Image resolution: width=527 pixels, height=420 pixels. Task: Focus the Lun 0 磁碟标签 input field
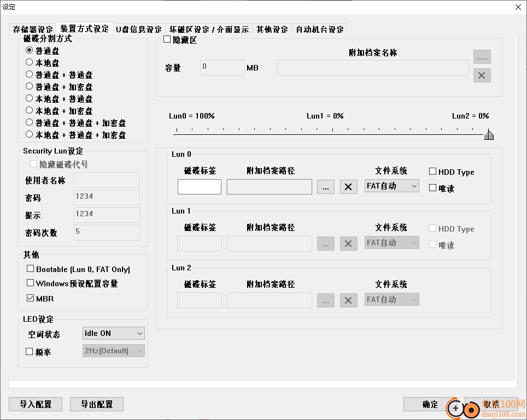(200, 187)
